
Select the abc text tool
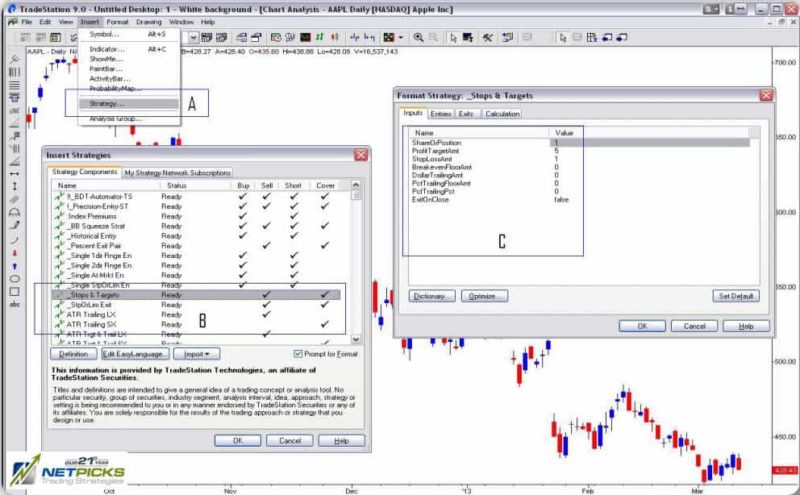click(14, 305)
